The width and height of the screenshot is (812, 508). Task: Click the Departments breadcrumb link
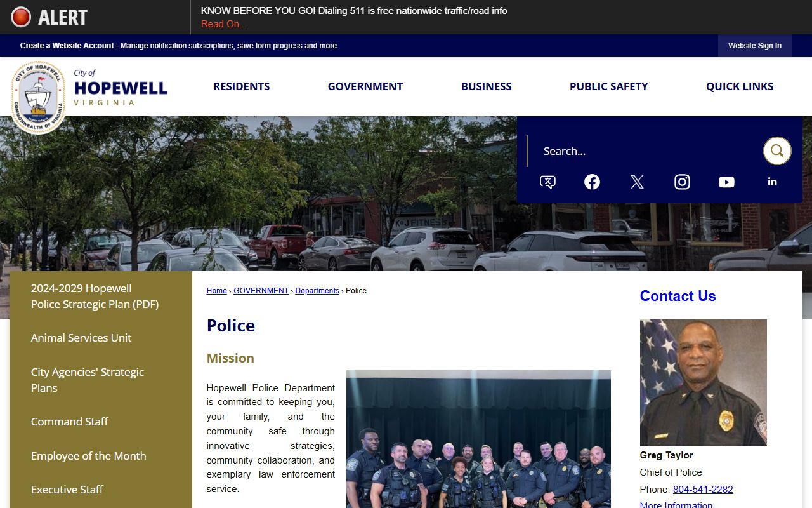317,291
